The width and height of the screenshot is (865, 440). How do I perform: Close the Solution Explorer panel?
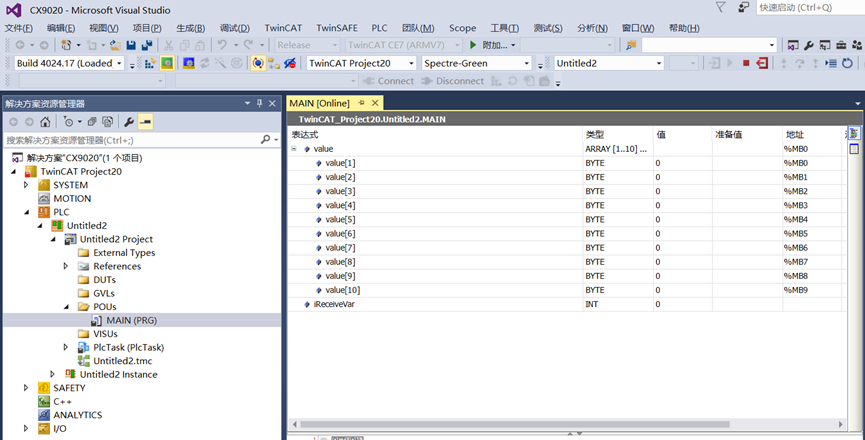[272, 103]
